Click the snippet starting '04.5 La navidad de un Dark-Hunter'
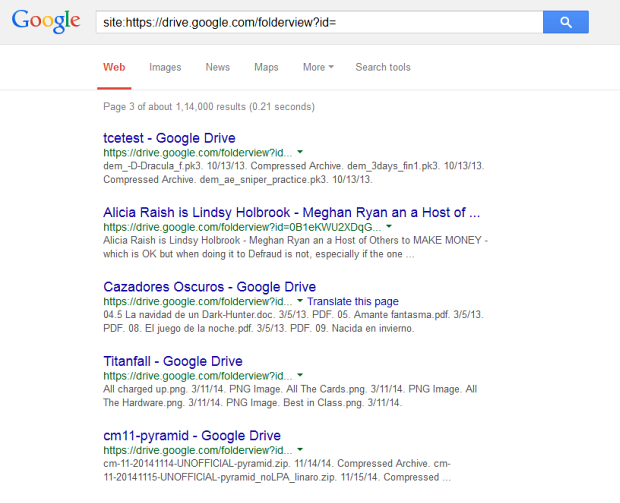Viewport: 620px width, 503px height. (293, 321)
